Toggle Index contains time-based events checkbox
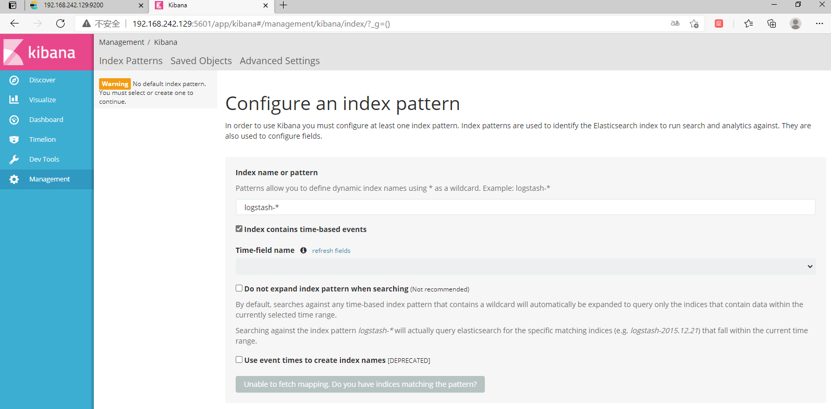This screenshot has width=833, height=409. (x=239, y=229)
